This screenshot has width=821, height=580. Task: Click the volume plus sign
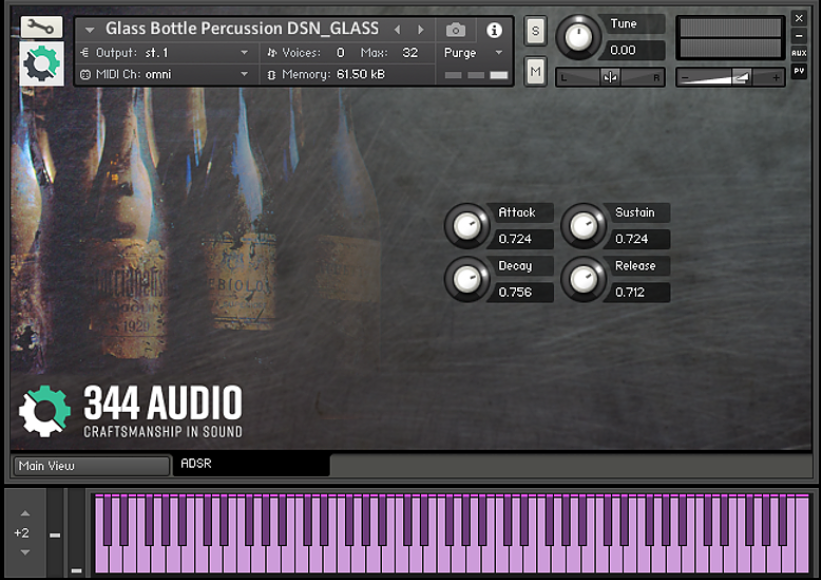pyautogui.click(x=776, y=78)
